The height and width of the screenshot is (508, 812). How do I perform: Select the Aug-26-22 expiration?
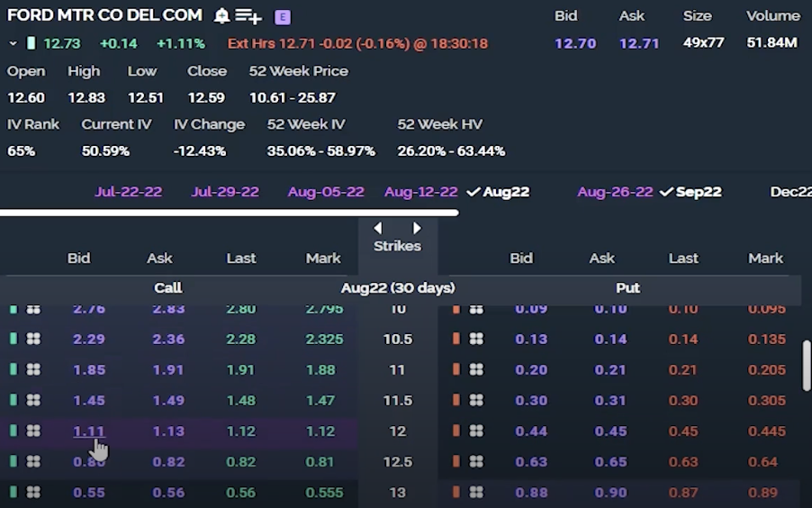click(x=615, y=192)
